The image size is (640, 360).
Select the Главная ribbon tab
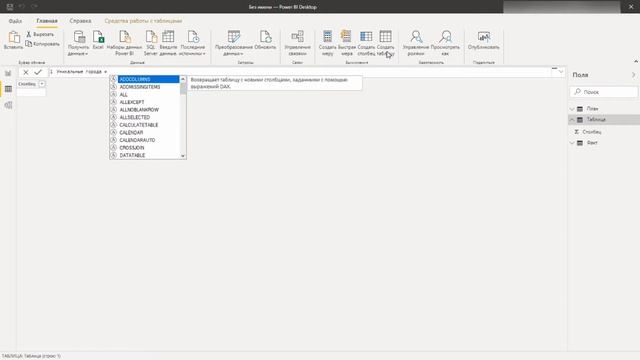click(x=47, y=21)
